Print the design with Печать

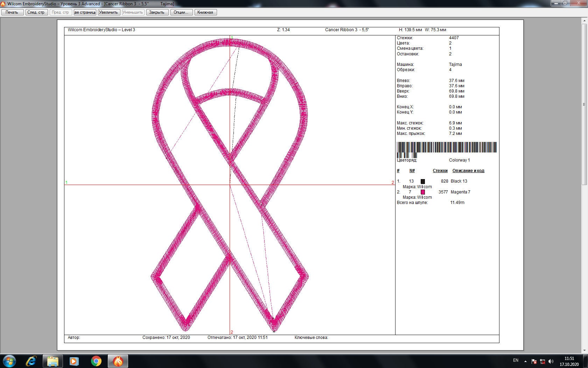12,12
